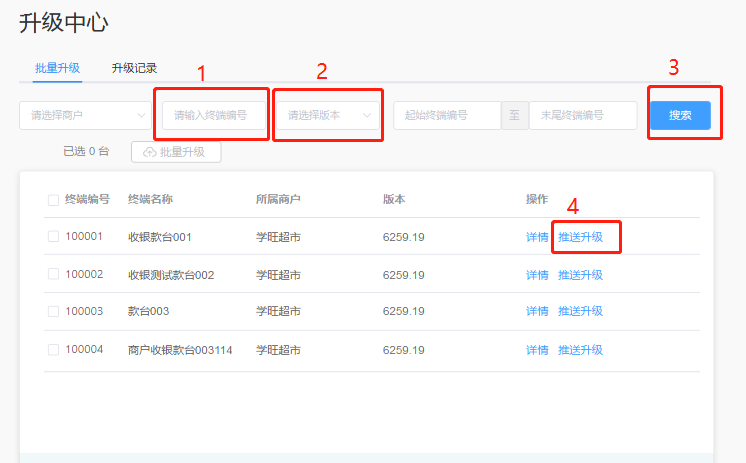This screenshot has width=746, height=463.
Task: Open 详情 for 收银款台001
Action: pos(537,237)
